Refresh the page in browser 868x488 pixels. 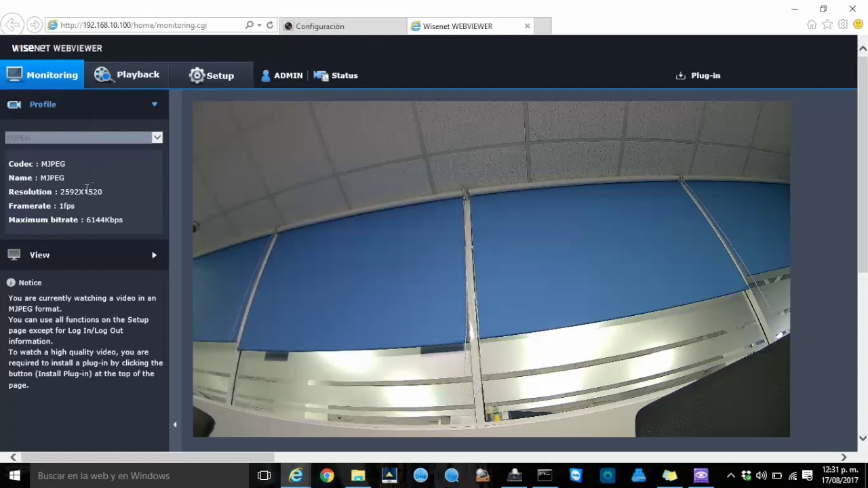click(x=270, y=25)
